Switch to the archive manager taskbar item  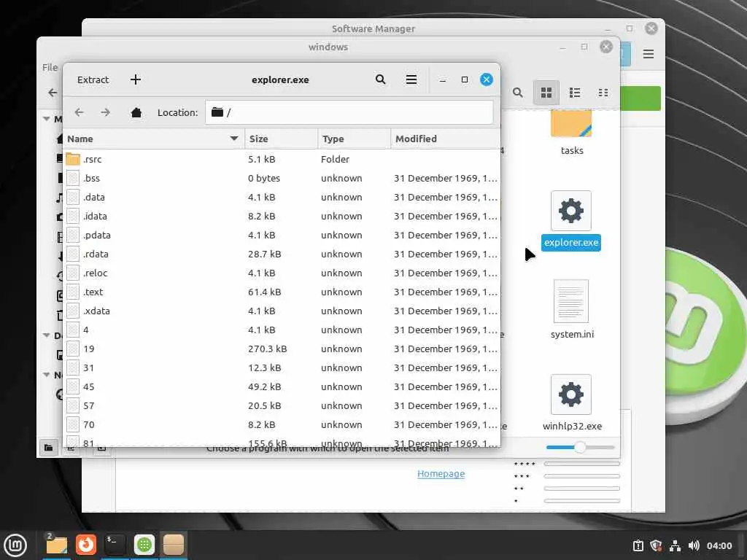(x=174, y=545)
